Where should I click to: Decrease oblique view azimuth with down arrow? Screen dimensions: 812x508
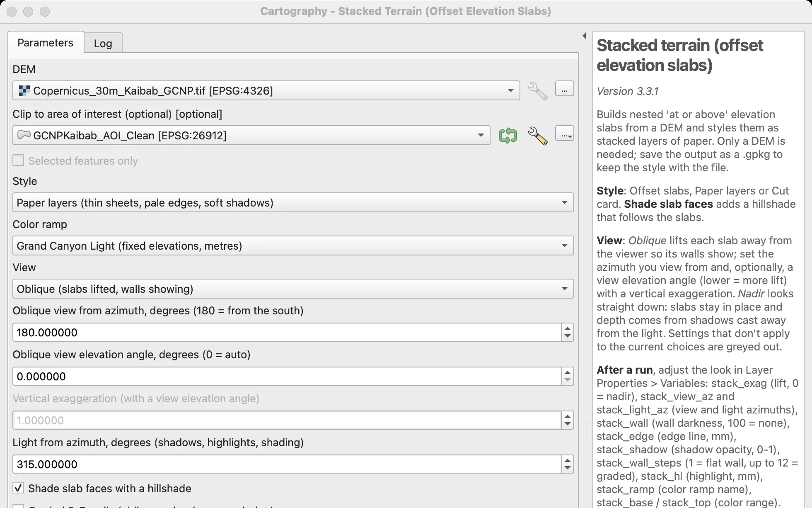coord(568,337)
